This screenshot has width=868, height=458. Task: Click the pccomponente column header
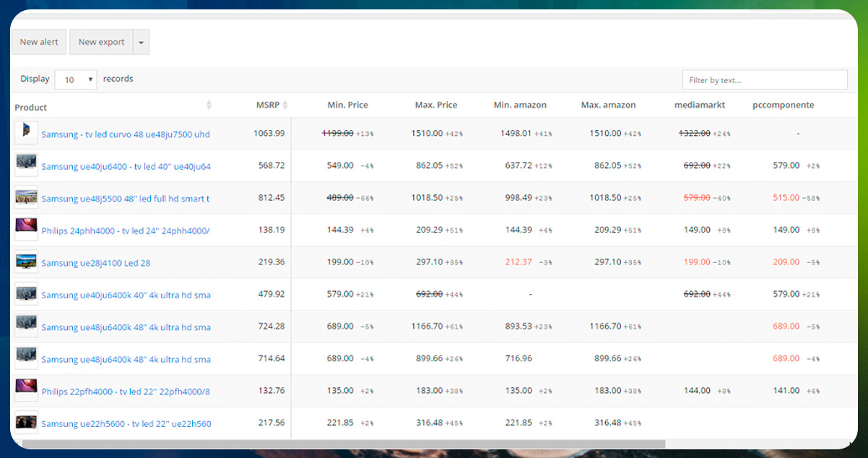(783, 105)
